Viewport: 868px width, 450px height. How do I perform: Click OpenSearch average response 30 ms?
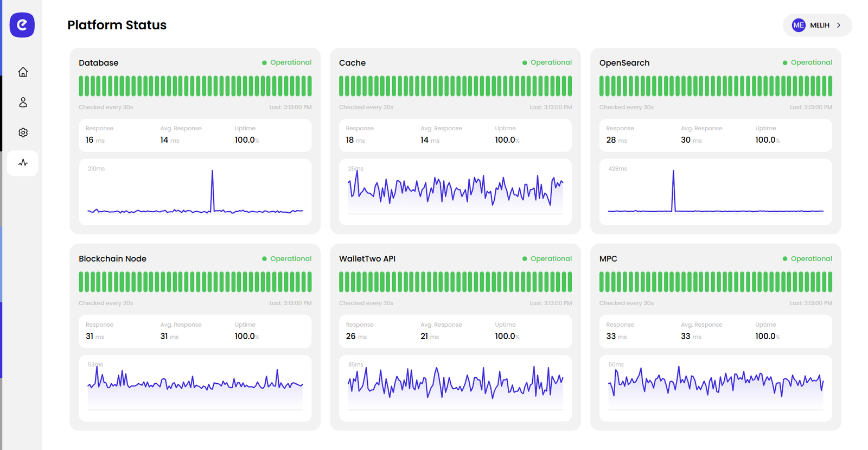pos(691,140)
